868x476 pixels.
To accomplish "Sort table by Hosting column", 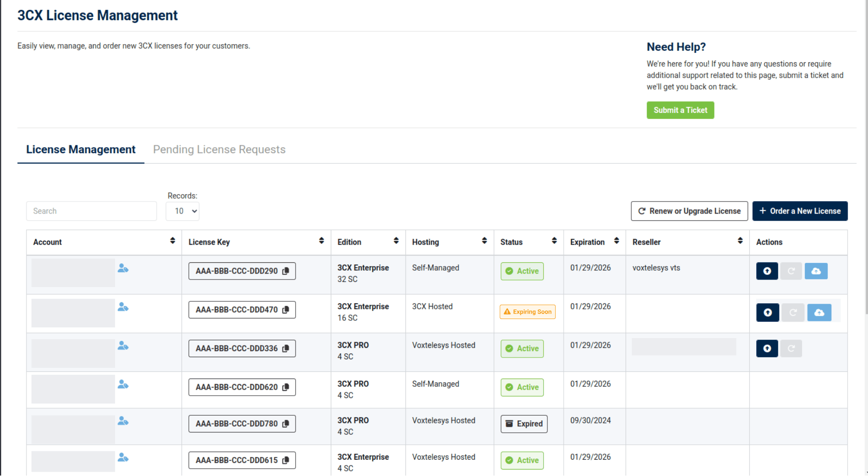I will pos(484,241).
